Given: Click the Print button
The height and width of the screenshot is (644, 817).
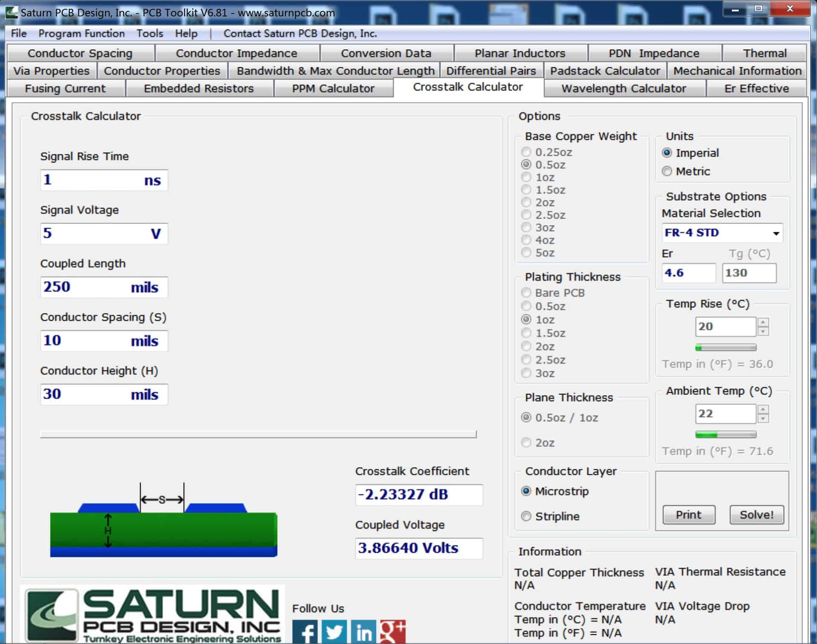Looking at the screenshot, I should (x=688, y=515).
